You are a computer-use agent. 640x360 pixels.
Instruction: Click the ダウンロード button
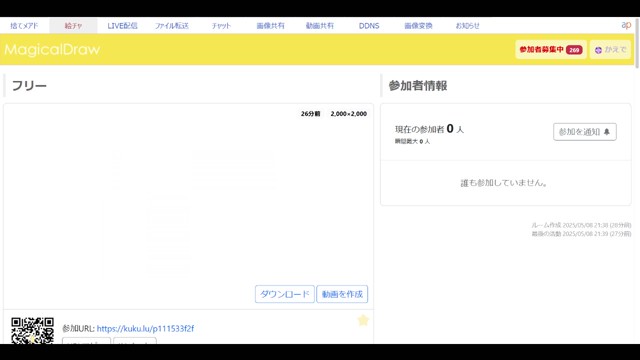284,294
